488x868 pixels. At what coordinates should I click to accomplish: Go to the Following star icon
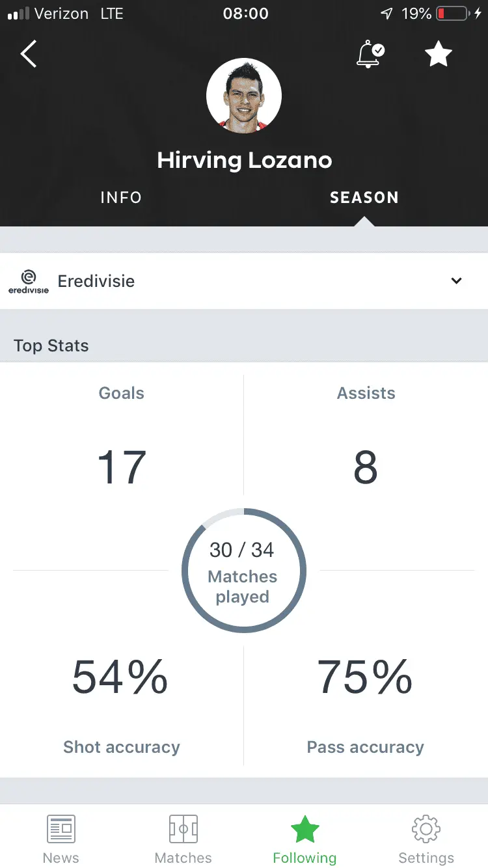pos(305,830)
